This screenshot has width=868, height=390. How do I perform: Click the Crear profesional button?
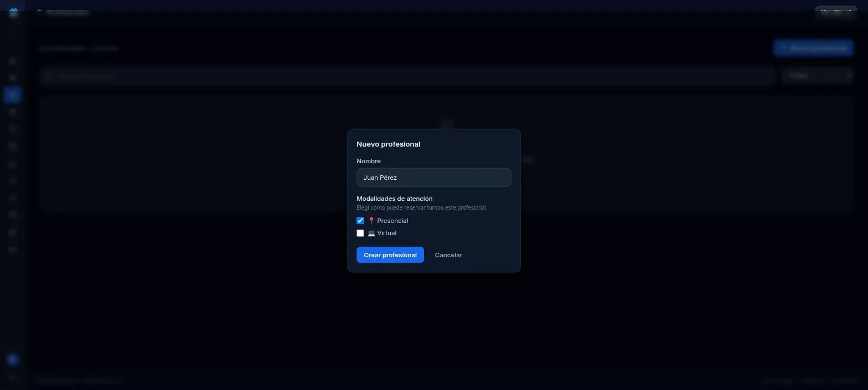click(390, 255)
